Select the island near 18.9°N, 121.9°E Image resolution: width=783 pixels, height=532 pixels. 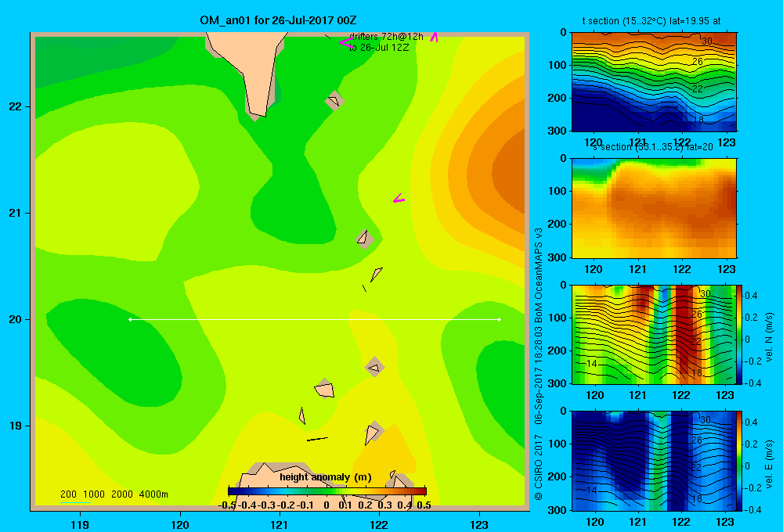point(373,433)
